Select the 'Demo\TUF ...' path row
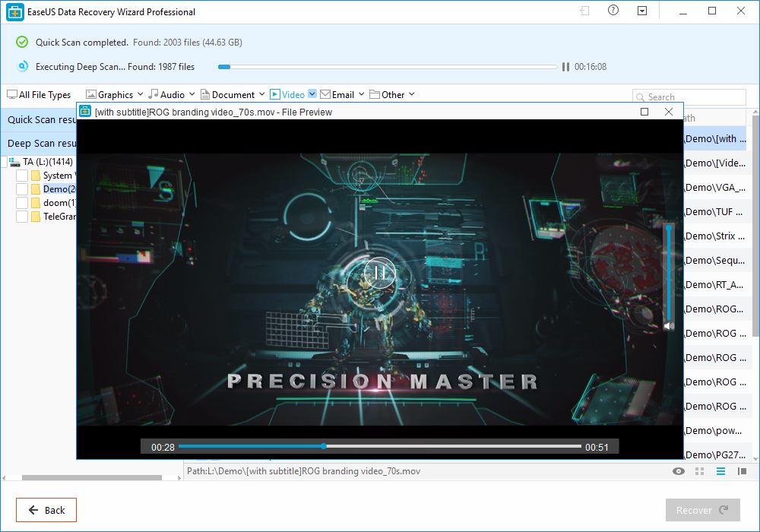The height and width of the screenshot is (532, 760). click(x=715, y=212)
